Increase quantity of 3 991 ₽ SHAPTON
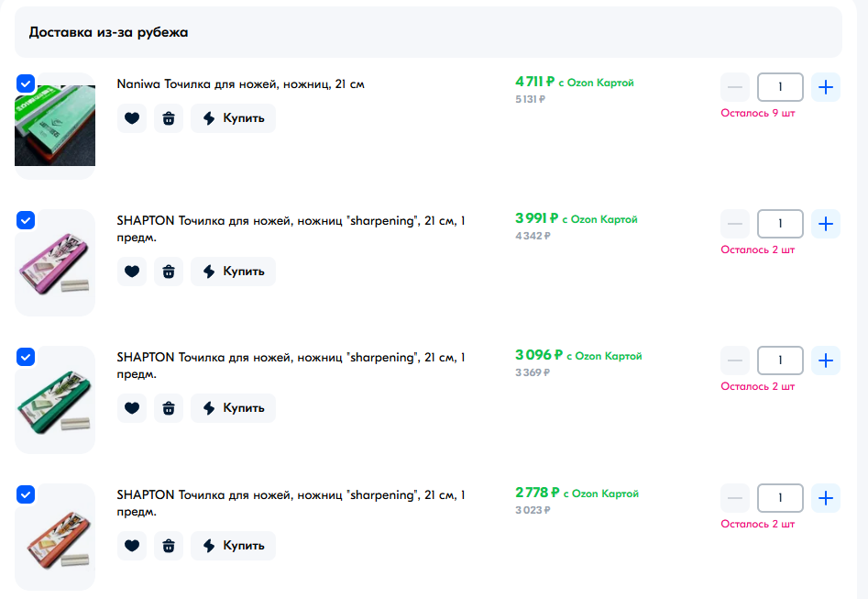Viewport: 868px width, 599px height. pyautogui.click(x=826, y=224)
